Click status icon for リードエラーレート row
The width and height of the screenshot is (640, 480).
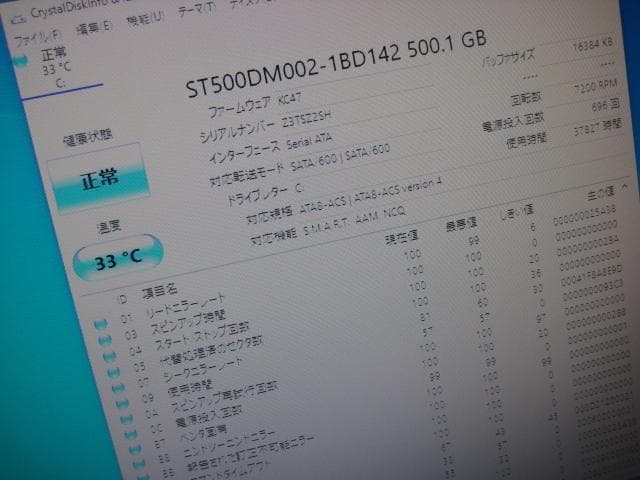[x=101, y=324]
